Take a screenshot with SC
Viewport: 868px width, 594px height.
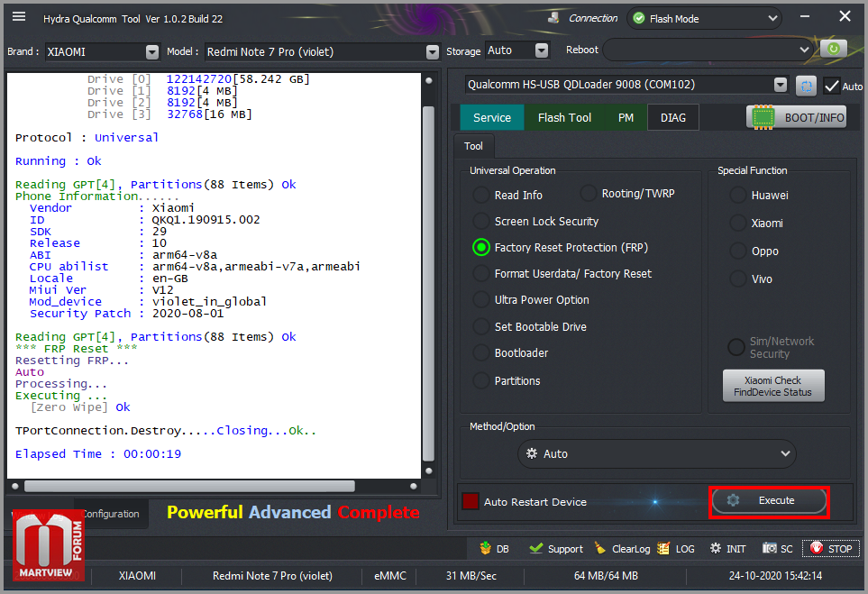click(778, 548)
